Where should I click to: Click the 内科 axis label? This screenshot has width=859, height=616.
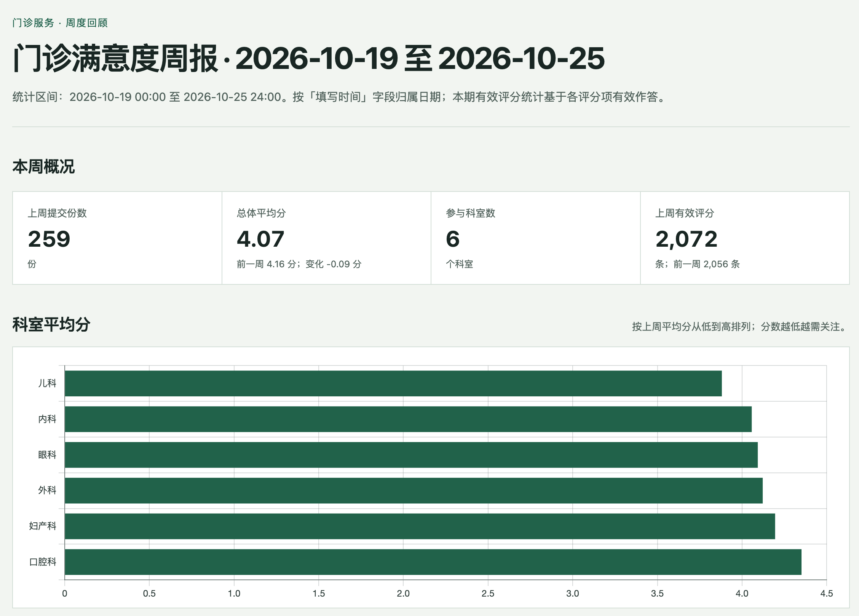click(47, 419)
